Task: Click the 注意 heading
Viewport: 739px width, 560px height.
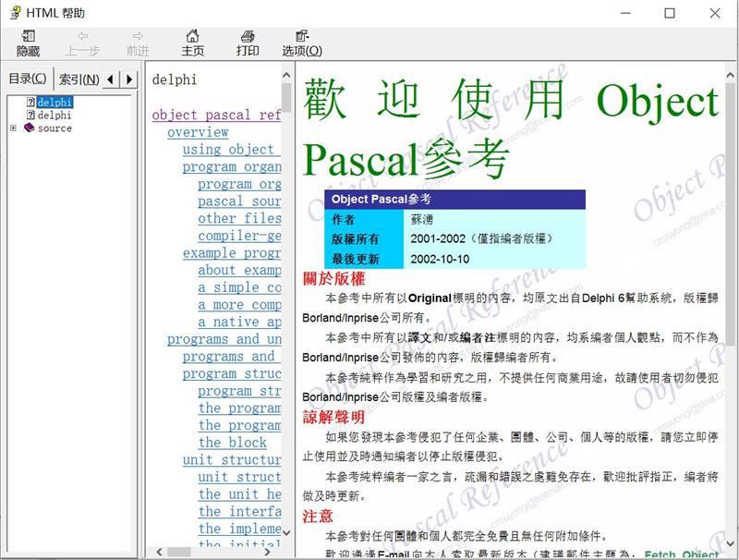Action: pos(318,516)
